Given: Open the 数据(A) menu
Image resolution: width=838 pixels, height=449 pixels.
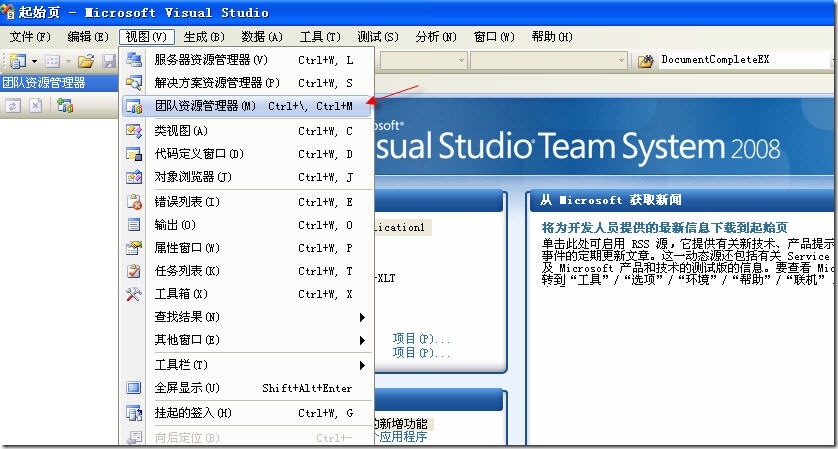Looking at the screenshot, I should click(261, 37).
